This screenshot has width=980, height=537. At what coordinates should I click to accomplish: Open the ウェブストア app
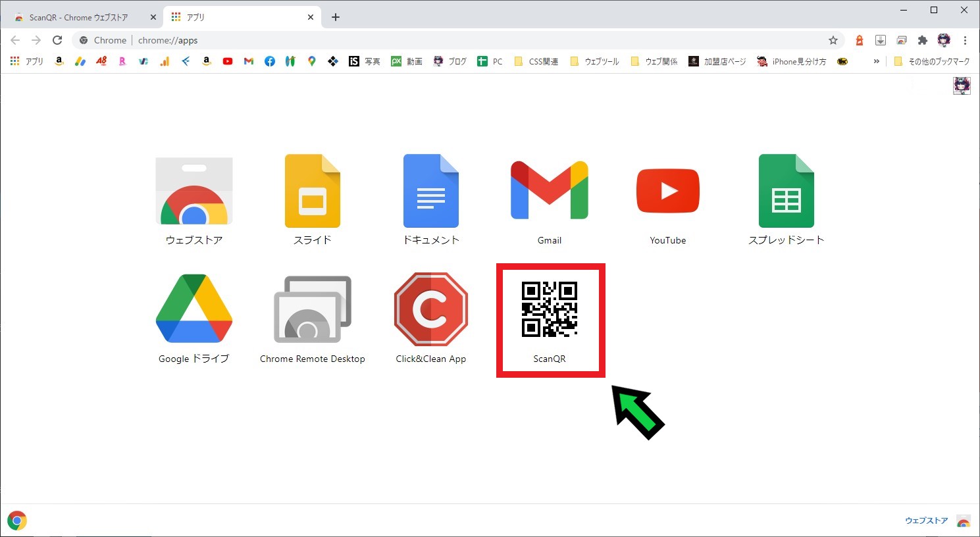(x=193, y=191)
